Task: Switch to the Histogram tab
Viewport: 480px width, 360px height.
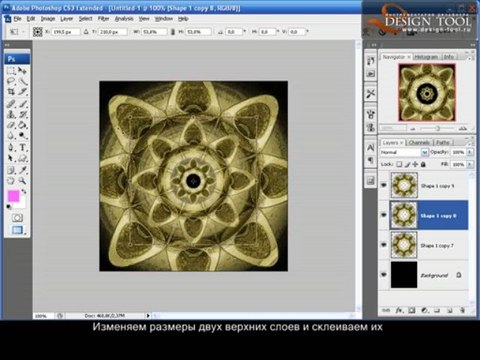Action: click(426, 57)
